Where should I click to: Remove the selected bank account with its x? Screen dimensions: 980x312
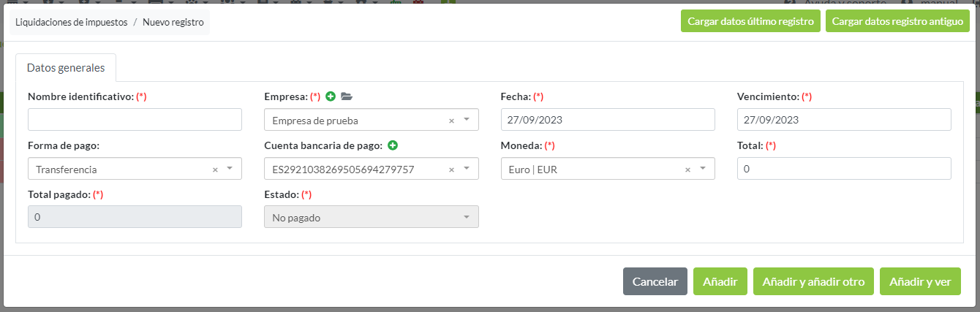[451, 170]
